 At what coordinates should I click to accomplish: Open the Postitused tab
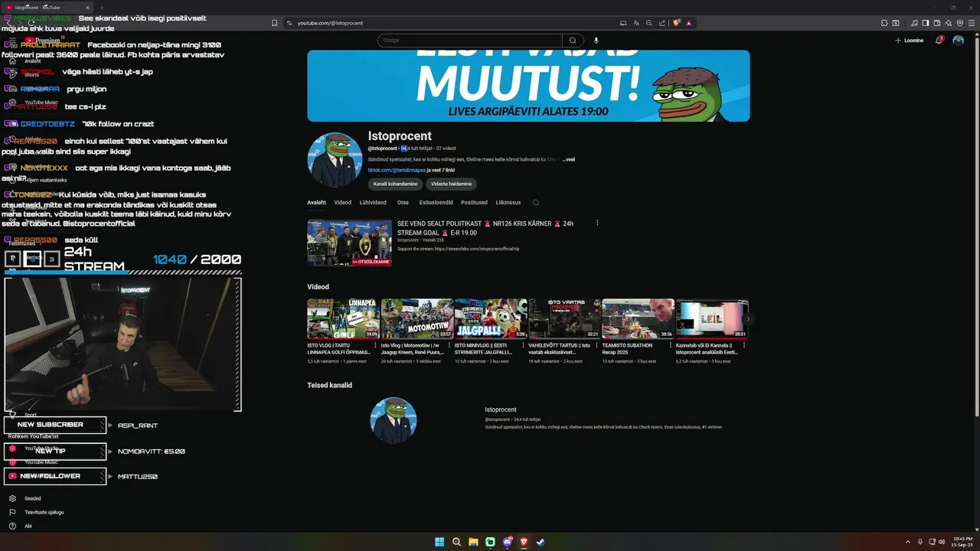click(x=474, y=203)
